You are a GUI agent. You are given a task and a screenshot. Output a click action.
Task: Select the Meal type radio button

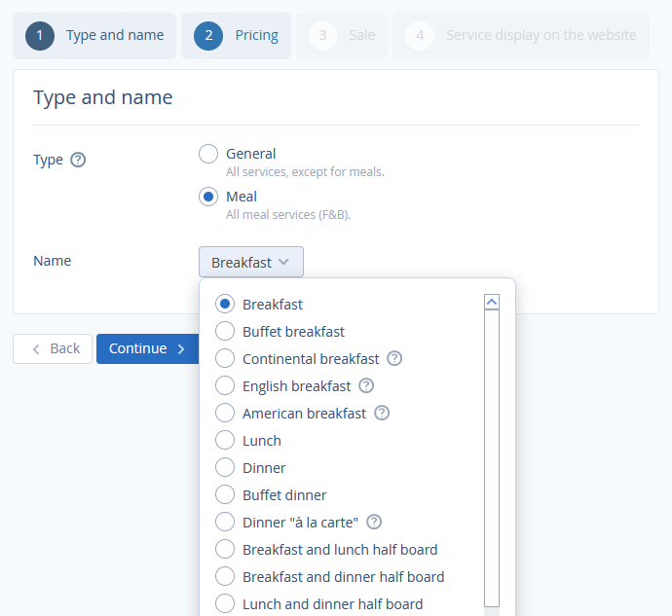point(208,197)
